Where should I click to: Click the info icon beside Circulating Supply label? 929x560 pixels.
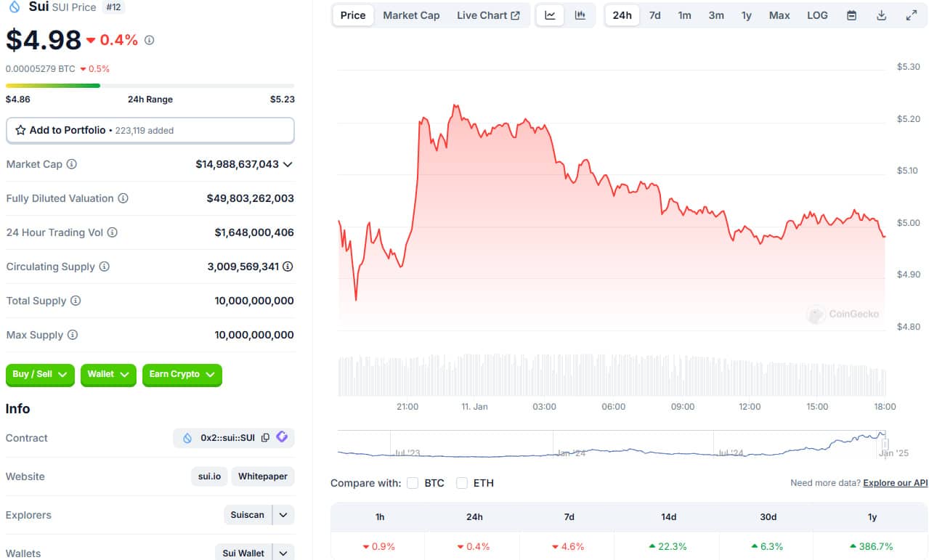(x=104, y=267)
